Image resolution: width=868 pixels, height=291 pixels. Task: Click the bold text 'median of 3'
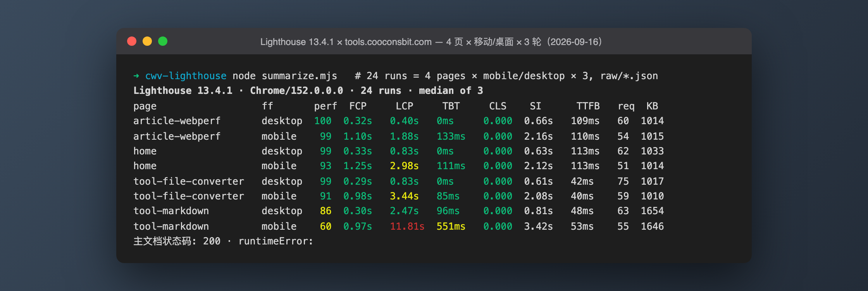click(451, 90)
